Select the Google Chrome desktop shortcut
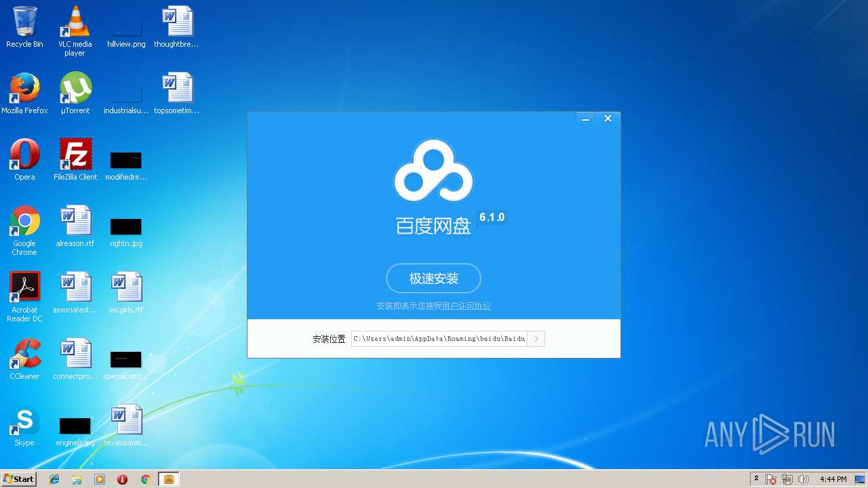This screenshot has width=868, height=488. click(x=24, y=230)
